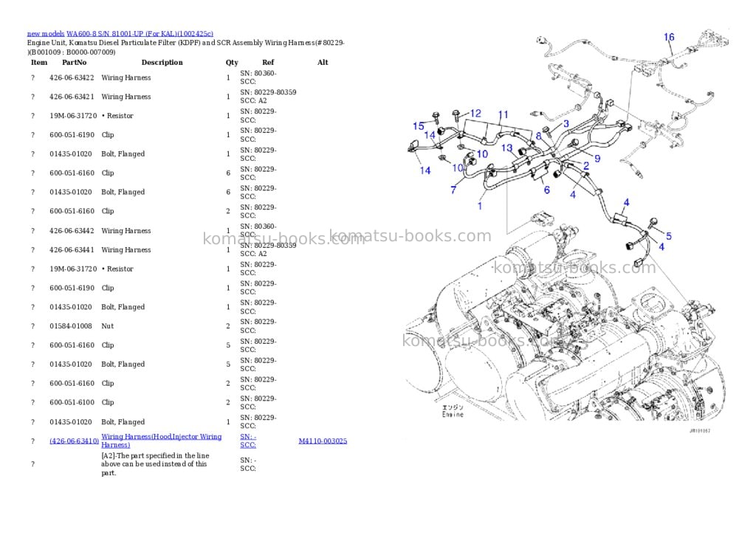The image size is (756, 535).
Task: Click the linked 'SN: - SCC:' reference
Action: tap(248, 441)
